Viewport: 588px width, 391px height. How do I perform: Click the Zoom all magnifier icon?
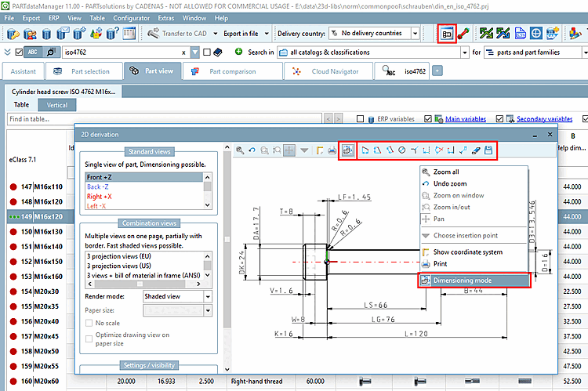(x=239, y=150)
